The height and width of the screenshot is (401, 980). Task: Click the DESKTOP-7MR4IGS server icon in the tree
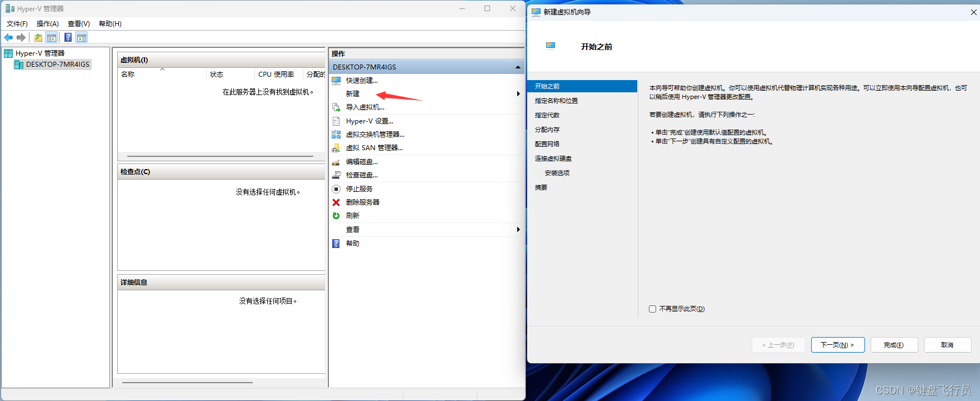[19, 65]
